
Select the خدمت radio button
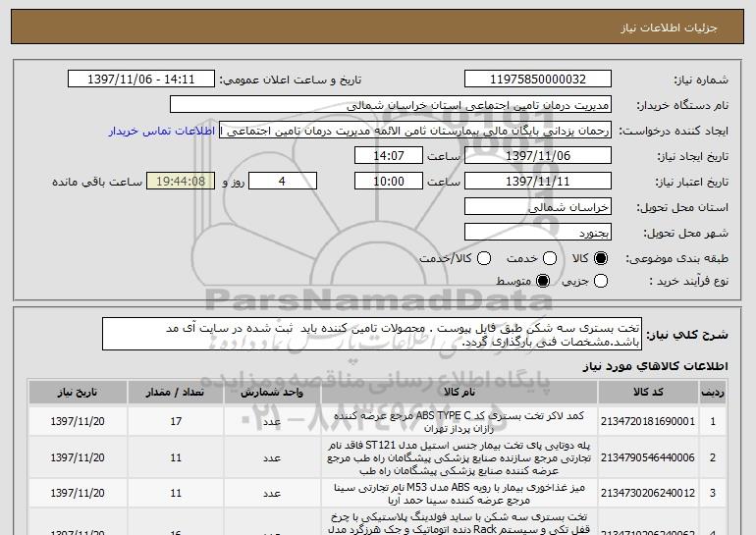pos(550,258)
